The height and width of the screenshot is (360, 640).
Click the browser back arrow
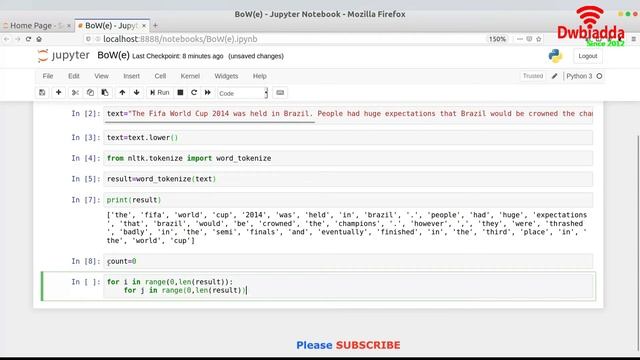(x=7, y=39)
